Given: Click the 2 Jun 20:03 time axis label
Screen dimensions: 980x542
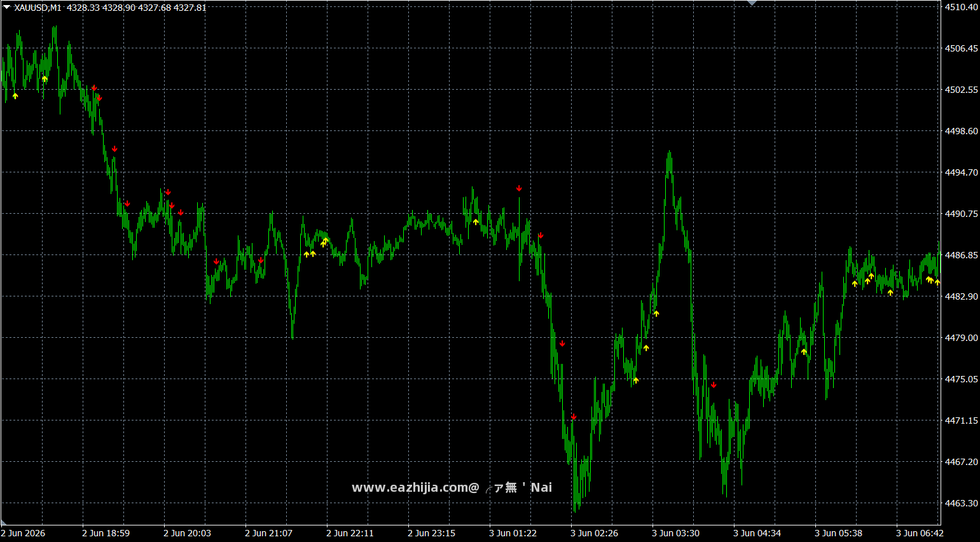Looking at the screenshot, I should click(x=187, y=533).
